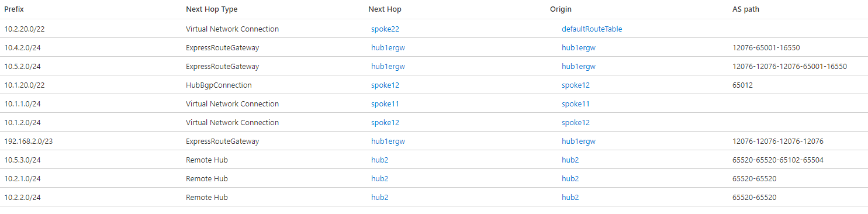
Task: Click Remote Hub type for 10.5.3.0/24
Action: 207,160
